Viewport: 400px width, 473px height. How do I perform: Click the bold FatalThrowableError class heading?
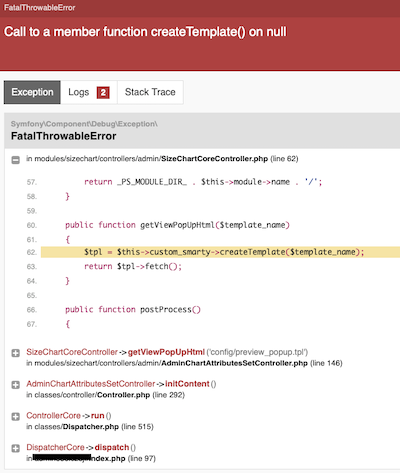pyautogui.click(x=64, y=136)
